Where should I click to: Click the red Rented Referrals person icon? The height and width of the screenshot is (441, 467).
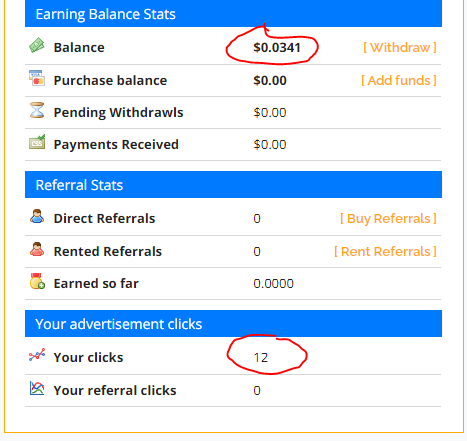[37, 249]
